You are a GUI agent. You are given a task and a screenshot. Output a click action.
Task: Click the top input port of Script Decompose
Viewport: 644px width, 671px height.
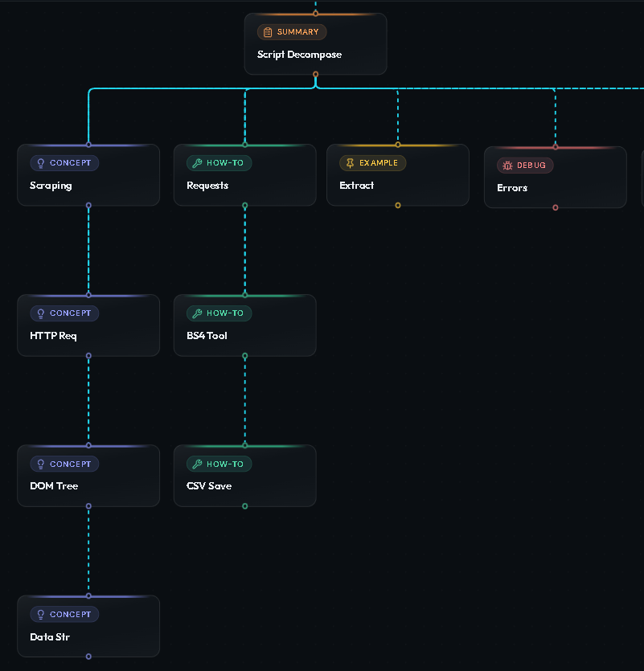coord(316,14)
